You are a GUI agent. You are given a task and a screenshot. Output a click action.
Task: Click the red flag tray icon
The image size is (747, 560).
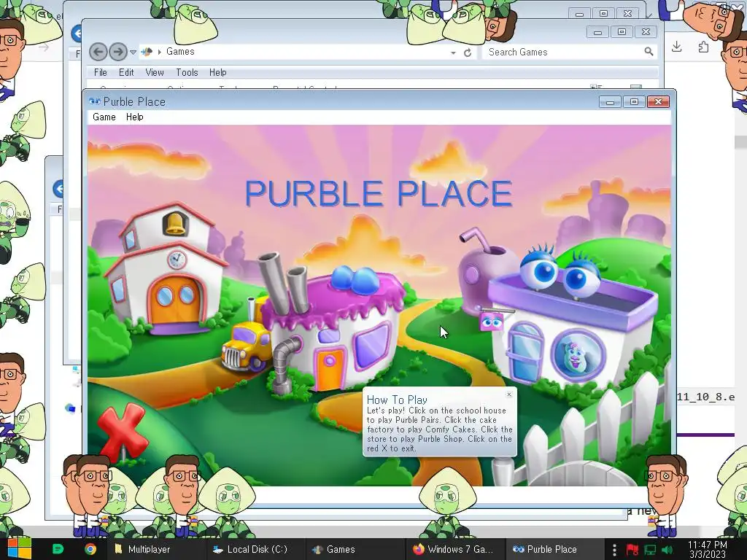[632, 550]
